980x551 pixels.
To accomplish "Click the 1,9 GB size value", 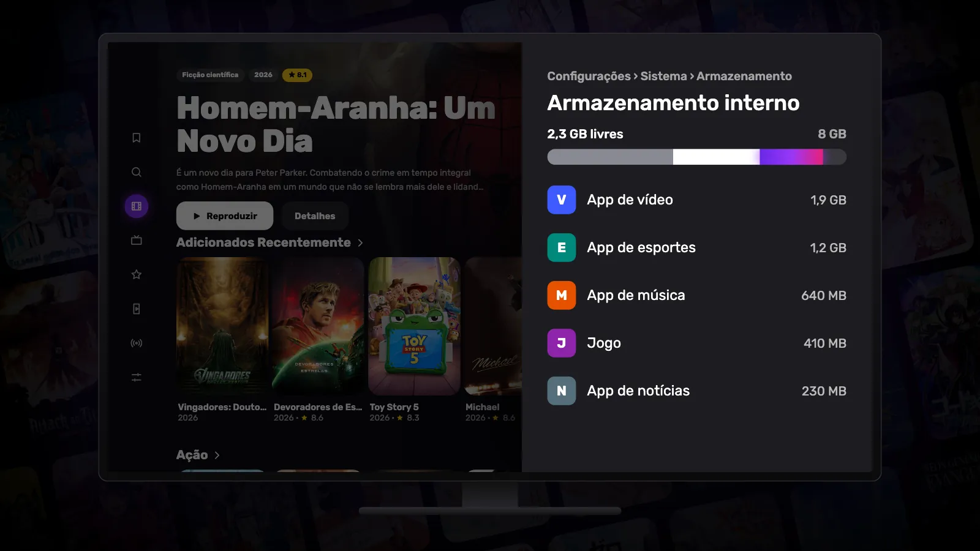I will (x=828, y=200).
